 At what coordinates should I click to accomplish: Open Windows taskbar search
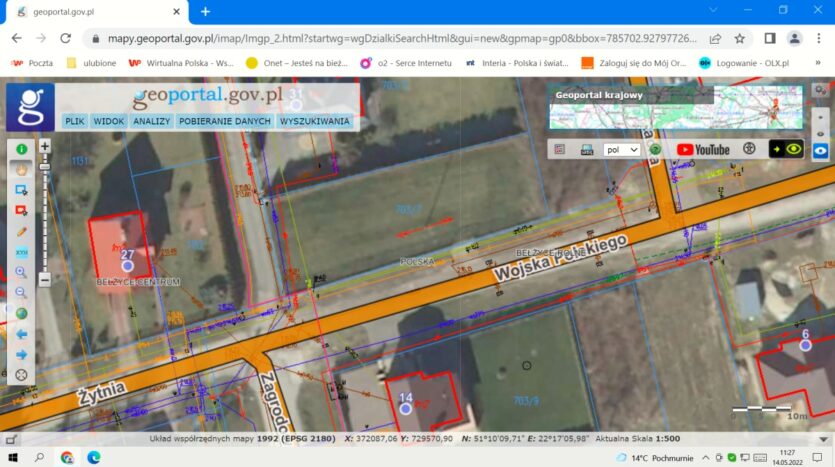point(39,457)
